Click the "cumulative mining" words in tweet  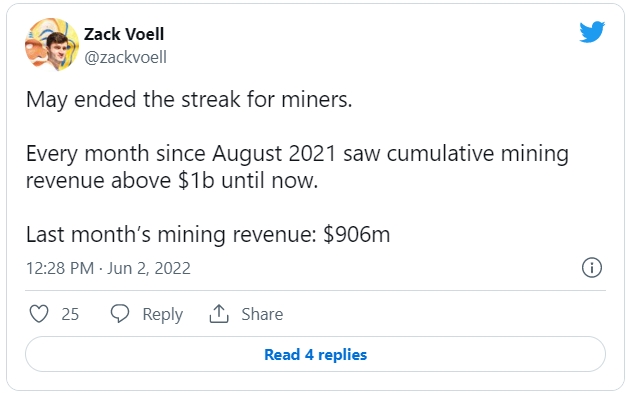[x=477, y=154]
